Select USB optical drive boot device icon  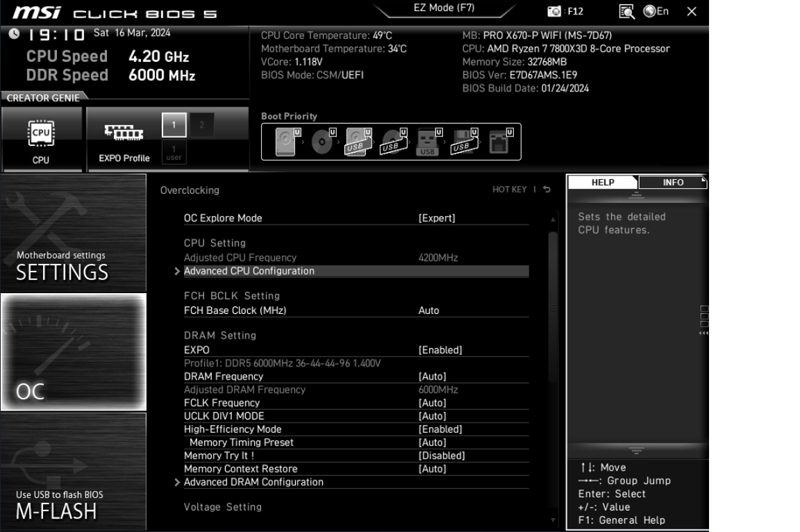coord(394,142)
